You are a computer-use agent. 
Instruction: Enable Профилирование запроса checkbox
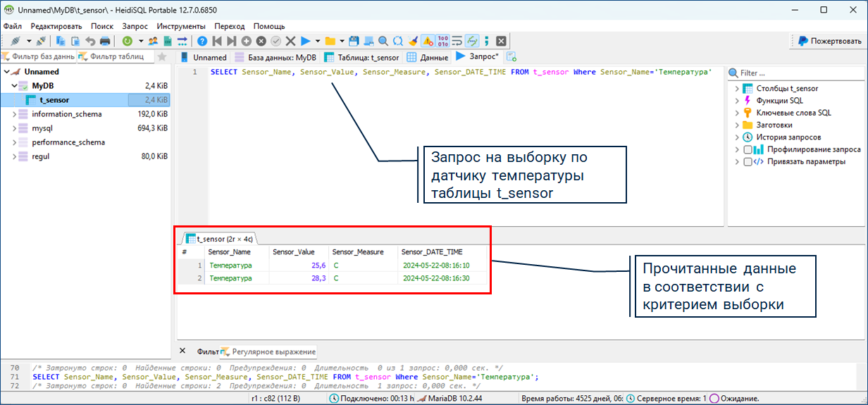pyautogui.click(x=748, y=149)
